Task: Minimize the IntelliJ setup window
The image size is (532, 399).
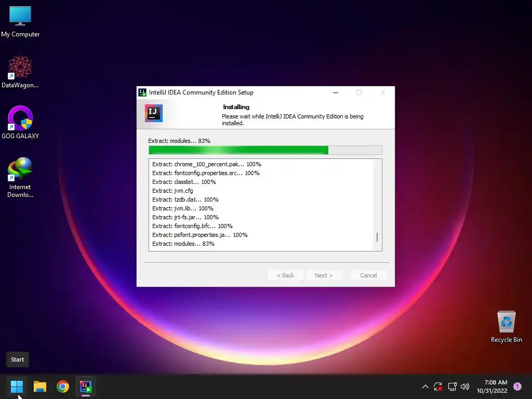Action: 336,92
